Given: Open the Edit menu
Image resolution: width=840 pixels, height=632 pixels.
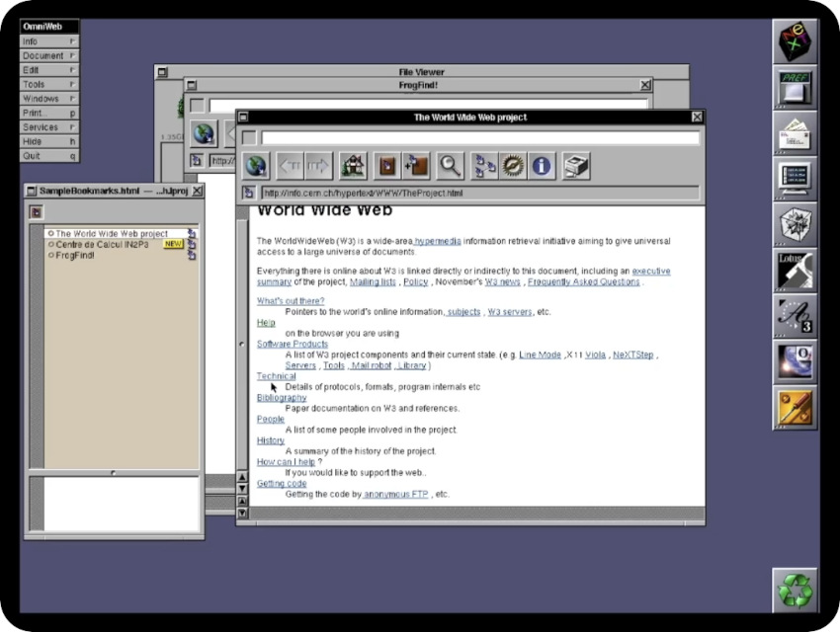Looking at the screenshot, I should 49,70.
